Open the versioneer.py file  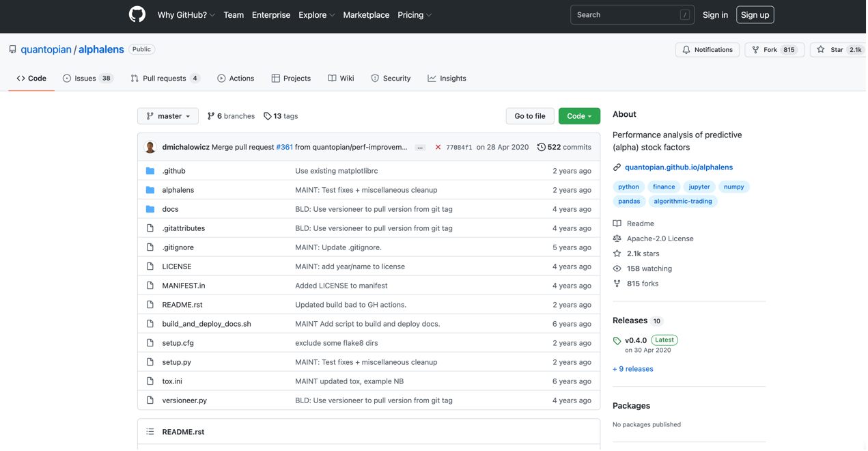click(184, 400)
